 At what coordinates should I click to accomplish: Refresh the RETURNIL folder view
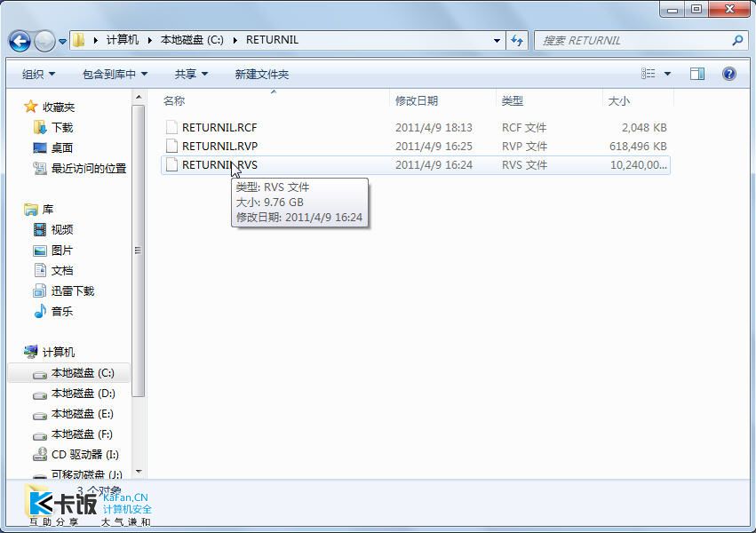[517, 41]
